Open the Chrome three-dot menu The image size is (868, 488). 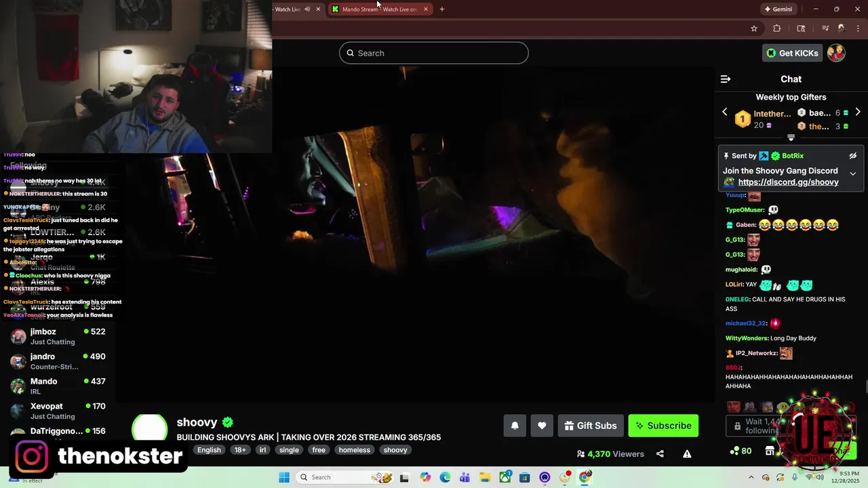click(x=859, y=28)
